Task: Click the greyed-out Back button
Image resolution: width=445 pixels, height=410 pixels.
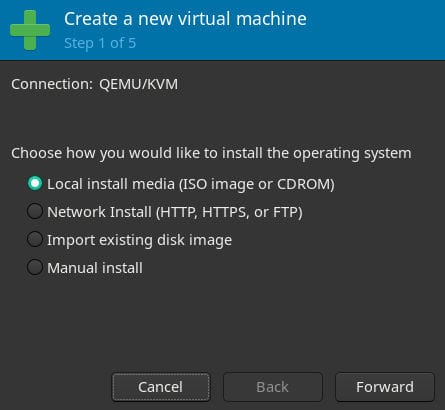Action: pos(273,387)
